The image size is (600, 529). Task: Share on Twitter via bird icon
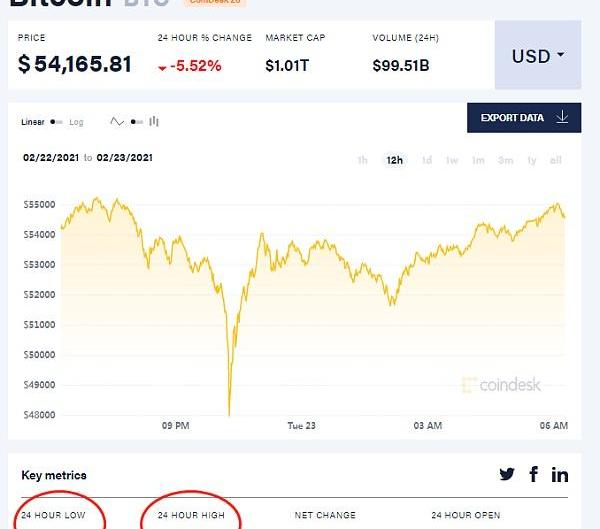click(508, 474)
